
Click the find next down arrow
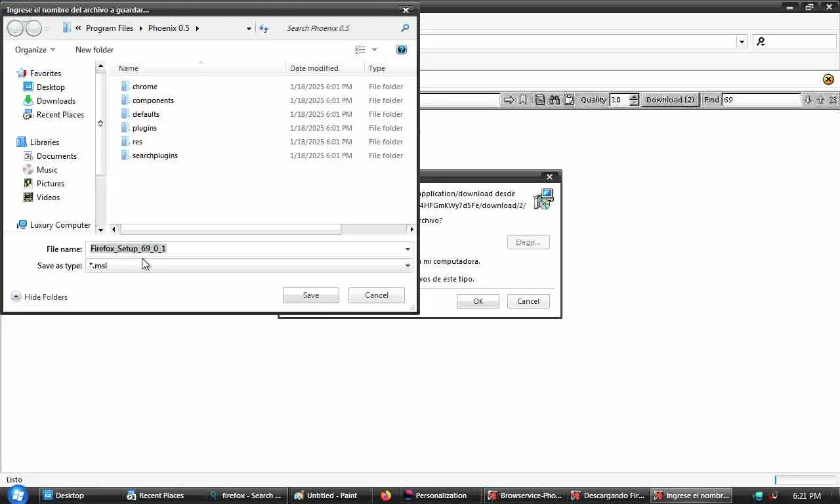(808, 100)
